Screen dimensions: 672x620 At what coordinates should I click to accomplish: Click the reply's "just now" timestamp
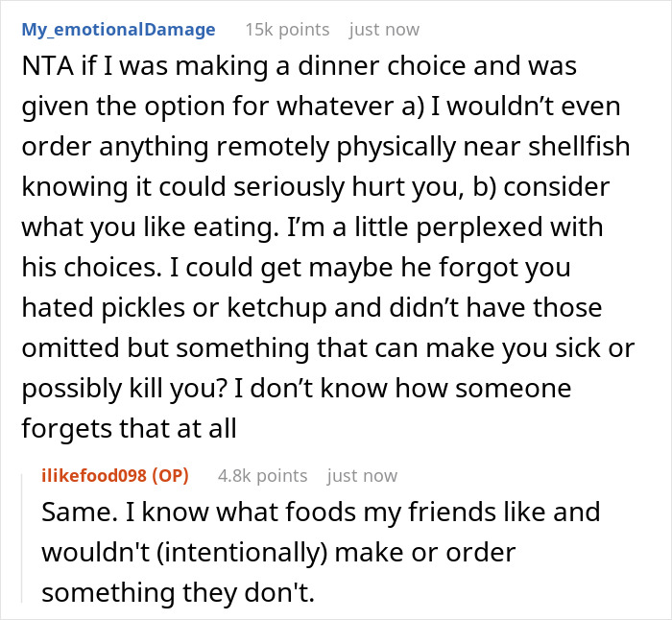(362, 475)
